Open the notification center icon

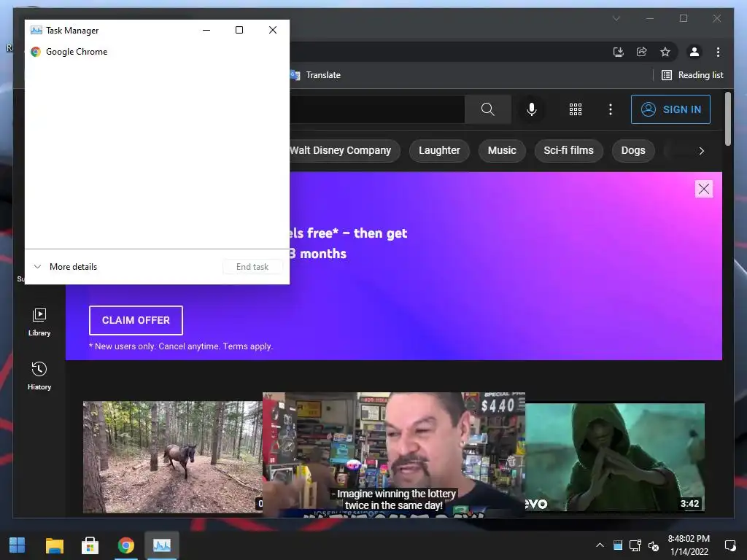pos(729,545)
